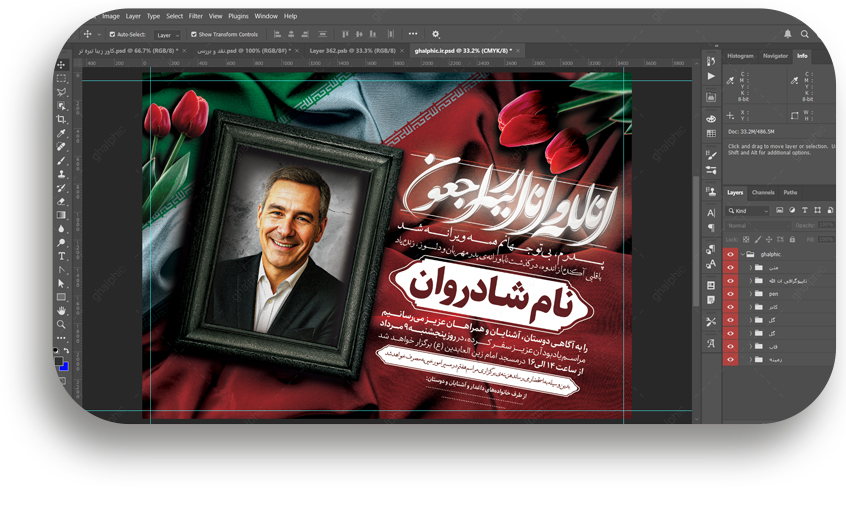
Task: Click the blue background color swatch
Action: coord(64,366)
